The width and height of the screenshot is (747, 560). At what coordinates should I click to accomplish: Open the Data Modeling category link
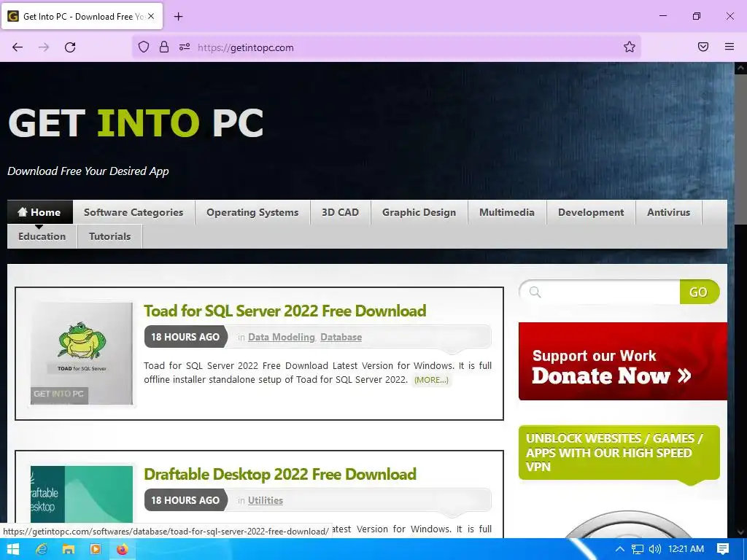coord(281,337)
